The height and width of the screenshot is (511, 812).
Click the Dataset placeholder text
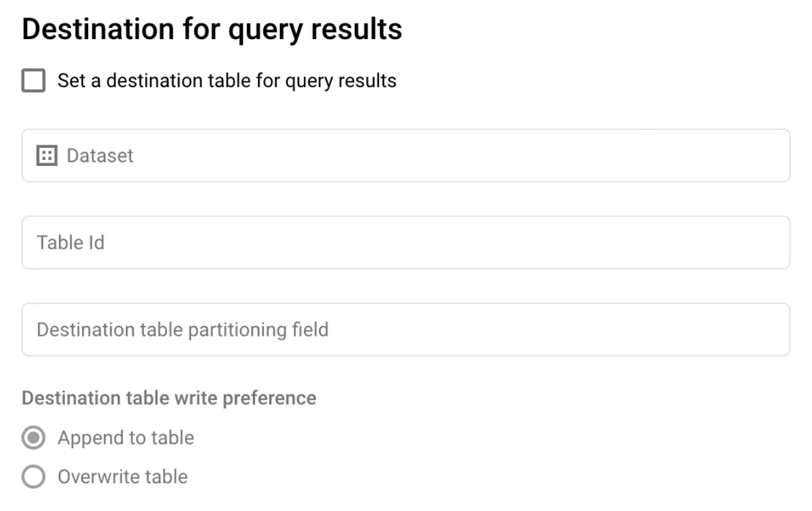click(100, 155)
